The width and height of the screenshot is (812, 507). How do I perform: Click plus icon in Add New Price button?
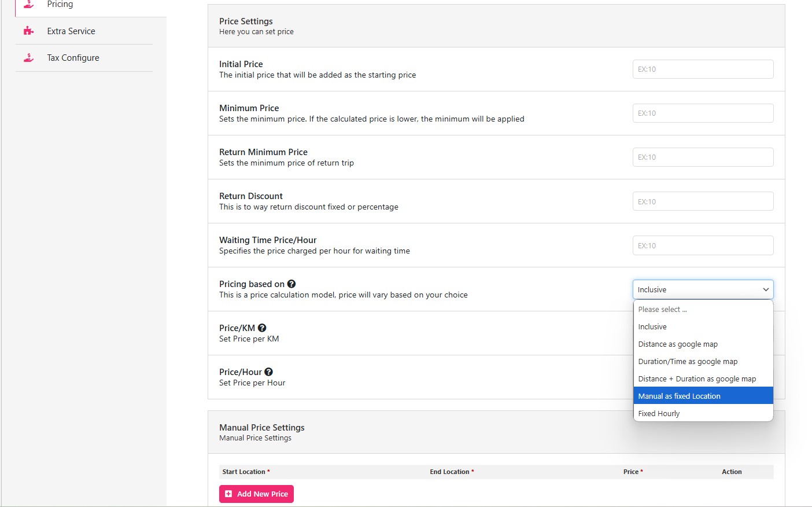coord(228,494)
